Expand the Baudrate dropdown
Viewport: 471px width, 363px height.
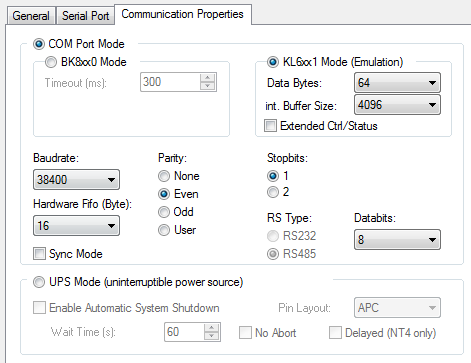click(76, 180)
